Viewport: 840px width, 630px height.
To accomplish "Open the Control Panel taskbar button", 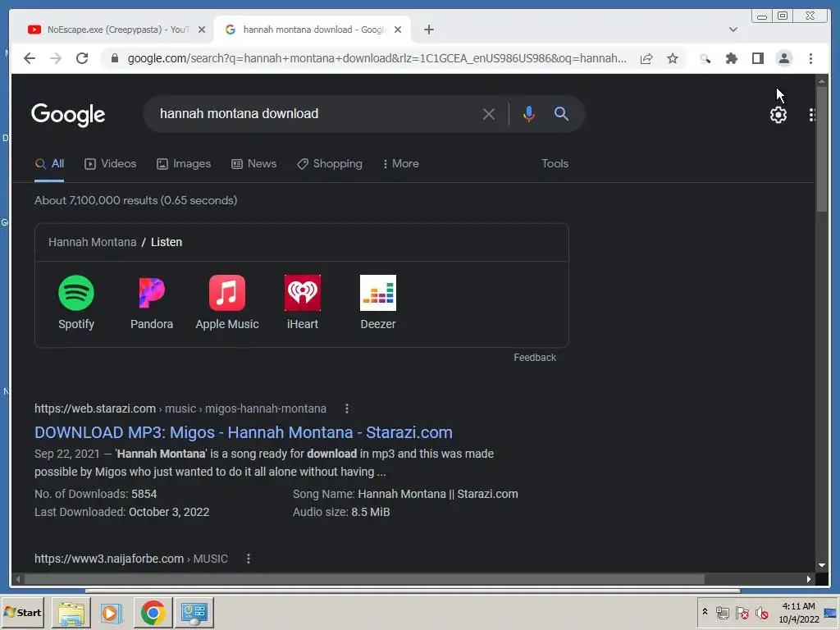I will (x=194, y=612).
